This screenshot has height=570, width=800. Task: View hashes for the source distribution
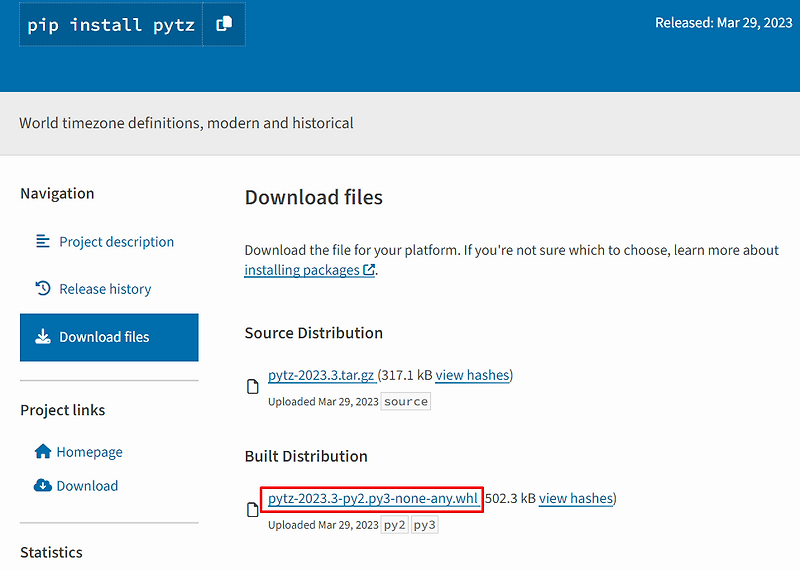(x=472, y=376)
